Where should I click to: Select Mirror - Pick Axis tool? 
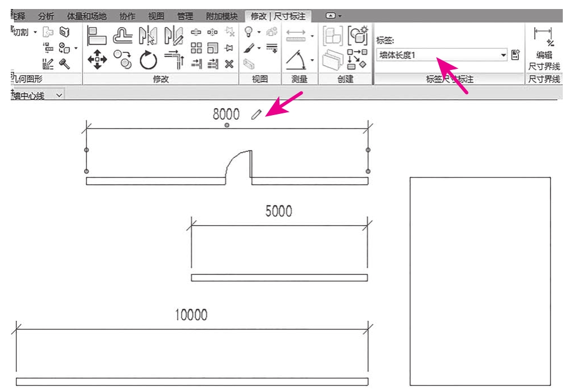[148, 37]
